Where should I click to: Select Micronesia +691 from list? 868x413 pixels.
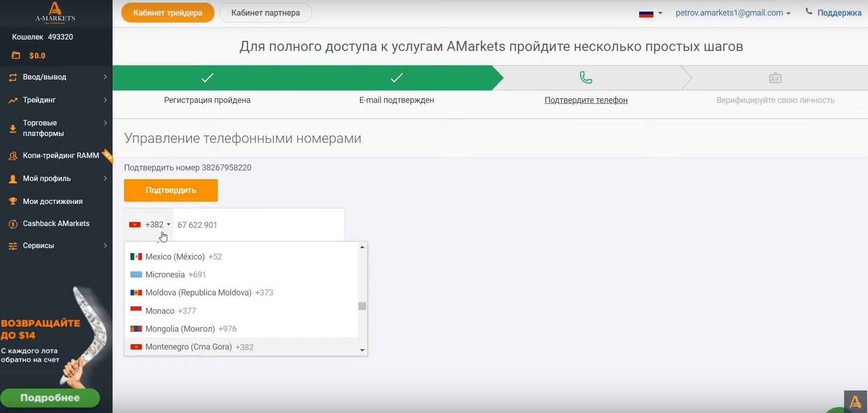click(241, 275)
